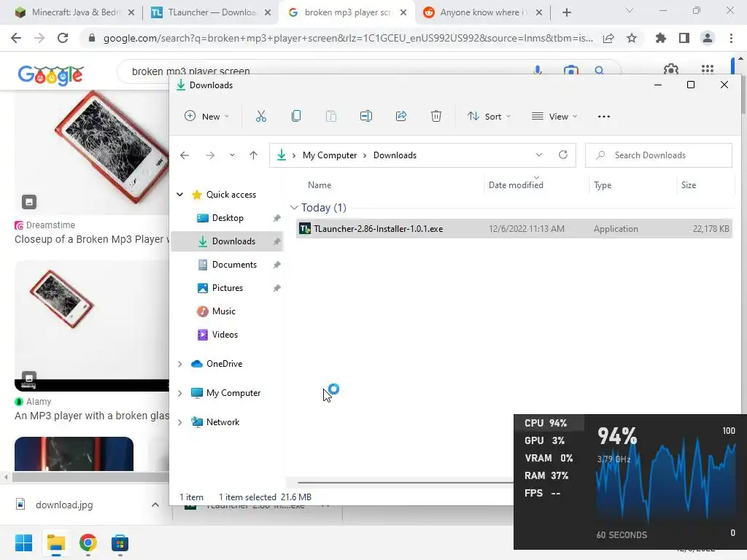Screen dimensions: 747x560
Task: Sort by Size column header
Action: click(x=689, y=185)
